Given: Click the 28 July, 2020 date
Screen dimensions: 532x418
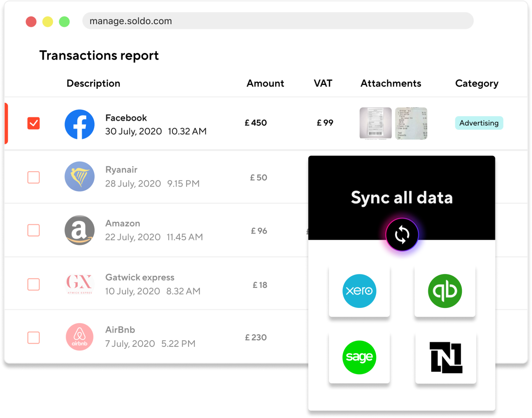Looking at the screenshot, I should tap(133, 184).
